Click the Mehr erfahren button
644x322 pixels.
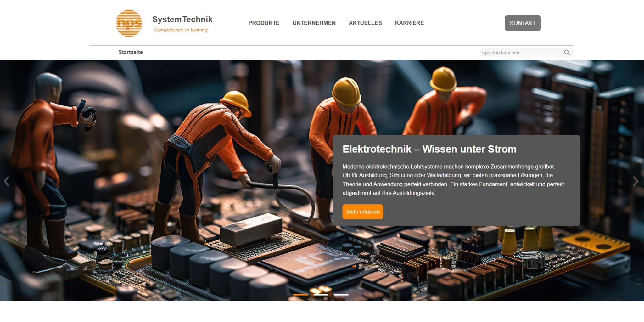[362, 212]
